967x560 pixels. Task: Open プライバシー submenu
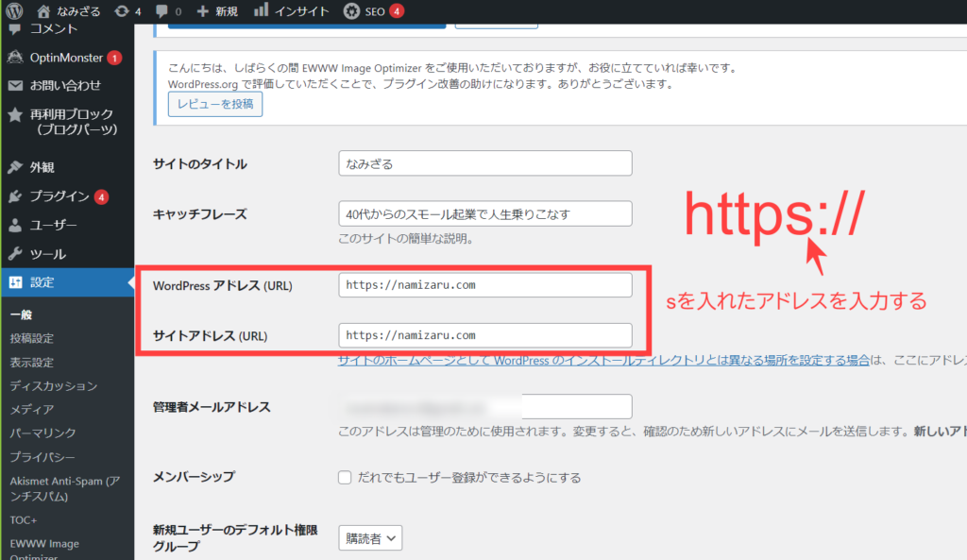click(42, 457)
